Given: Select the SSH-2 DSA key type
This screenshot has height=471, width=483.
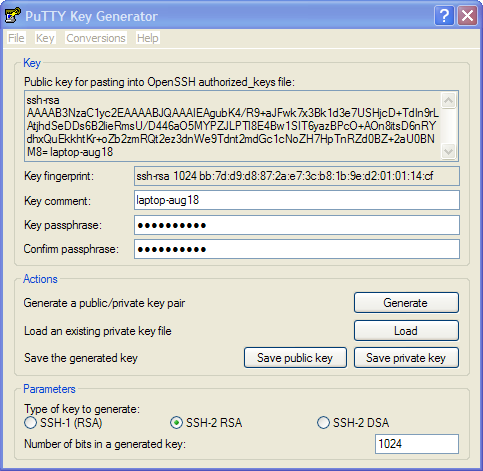Looking at the screenshot, I should click(x=353, y=423).
